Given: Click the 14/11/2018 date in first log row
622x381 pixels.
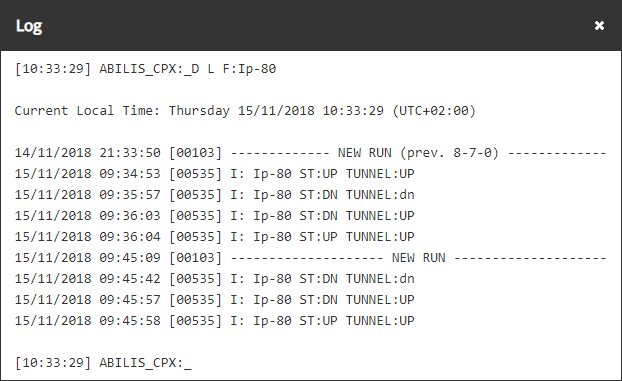Looking at the screenshot, I should 53,153.
